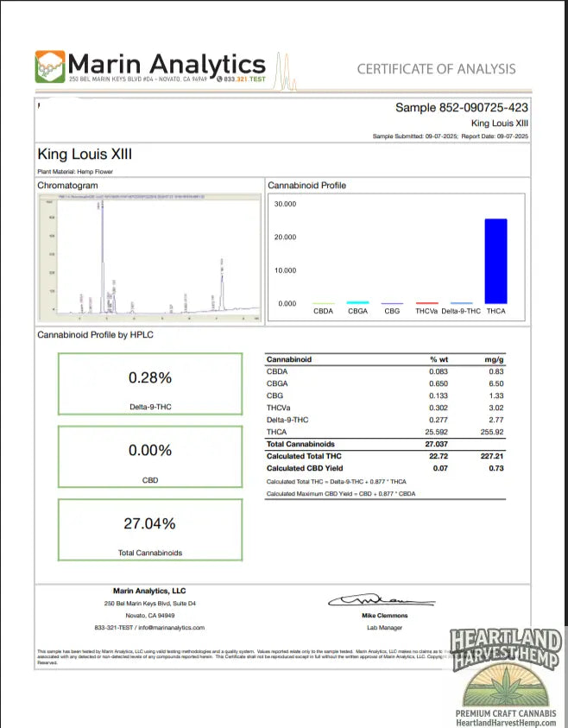Click the disclaimer paragraph at the bottom
Viewport: 568px width, 728px height.
click(243, 657)
